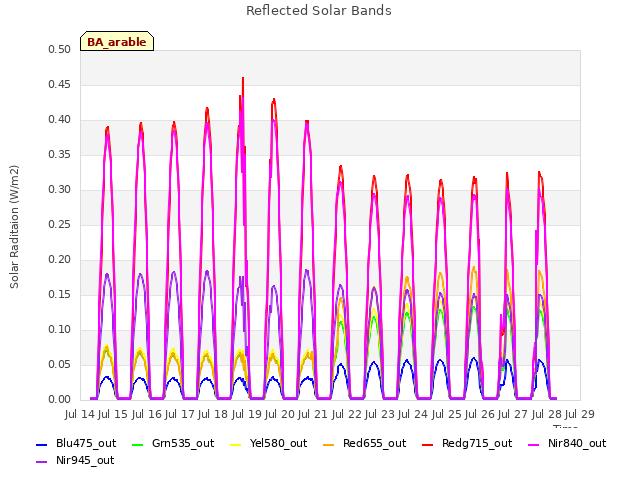Click the Jul 27 x-axis date label
The height and width of the screenshot is (480, 640).
[513, 415]
